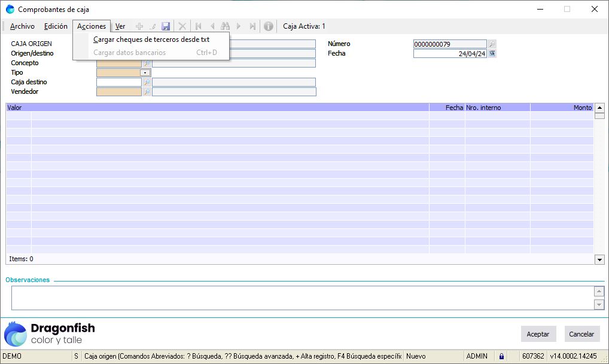Click the padlock icon in the status bar

coord(501,356)
